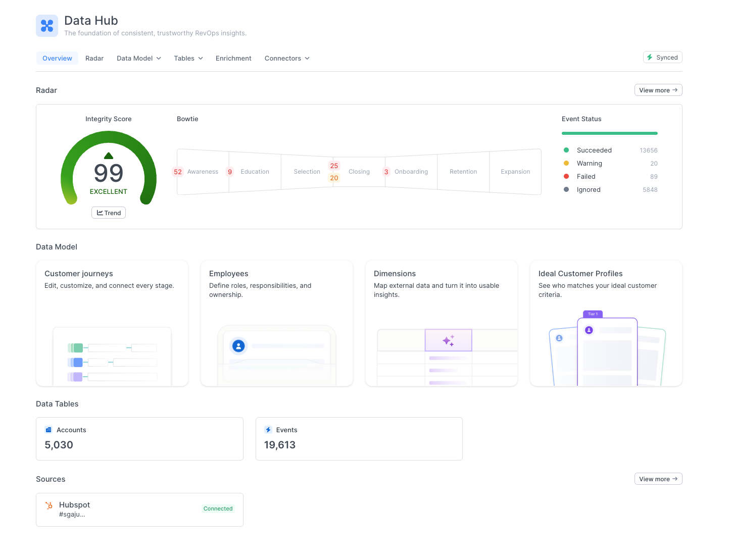The width and height of the screenshot is (732, 560).
Task: Expand the Data Model dropdown chevron
Action: 159,59
